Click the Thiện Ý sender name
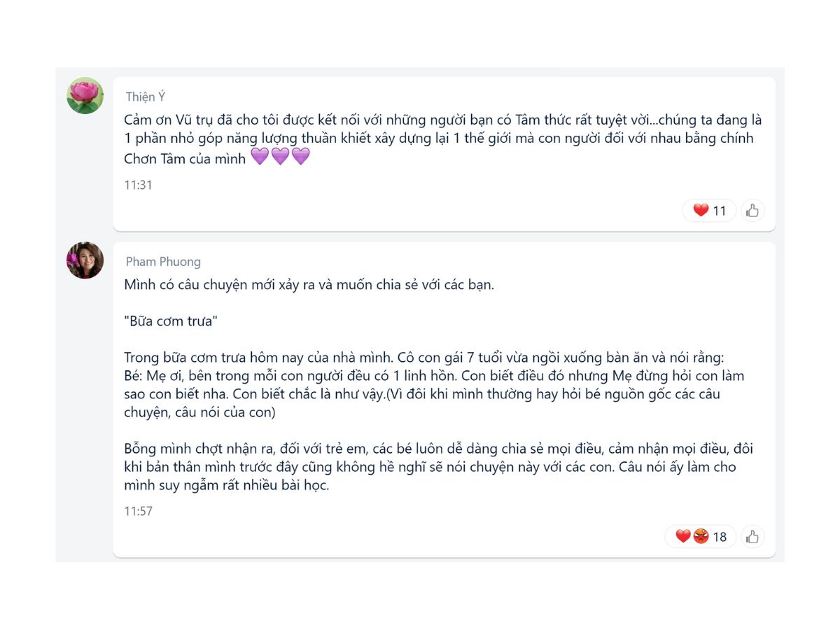840x630 pixels. pyautogui.click(x=146, y=97)
